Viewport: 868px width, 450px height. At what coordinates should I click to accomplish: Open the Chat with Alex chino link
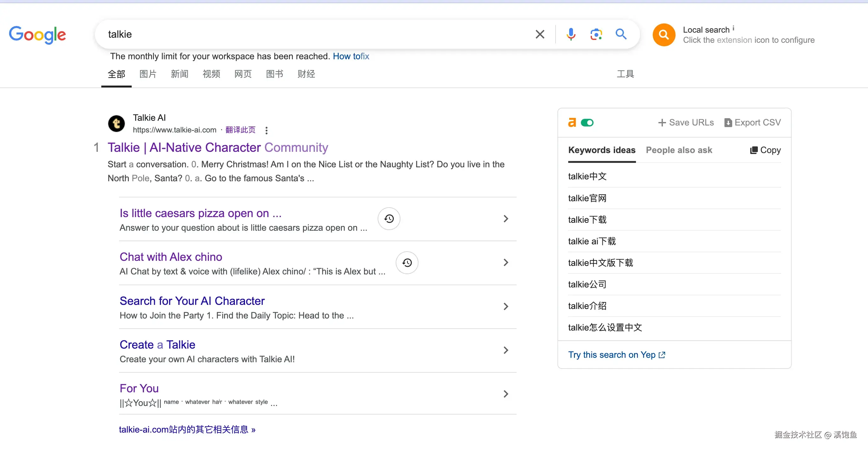tap(171, 257)
